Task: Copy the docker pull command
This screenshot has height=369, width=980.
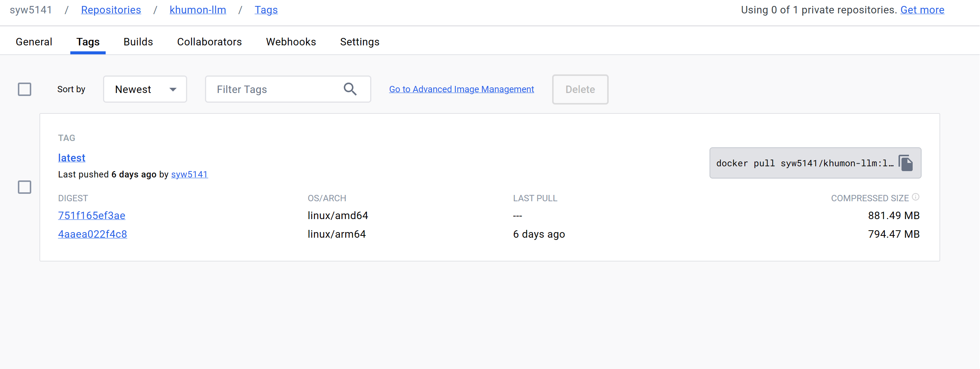Action: pos(906,163)
